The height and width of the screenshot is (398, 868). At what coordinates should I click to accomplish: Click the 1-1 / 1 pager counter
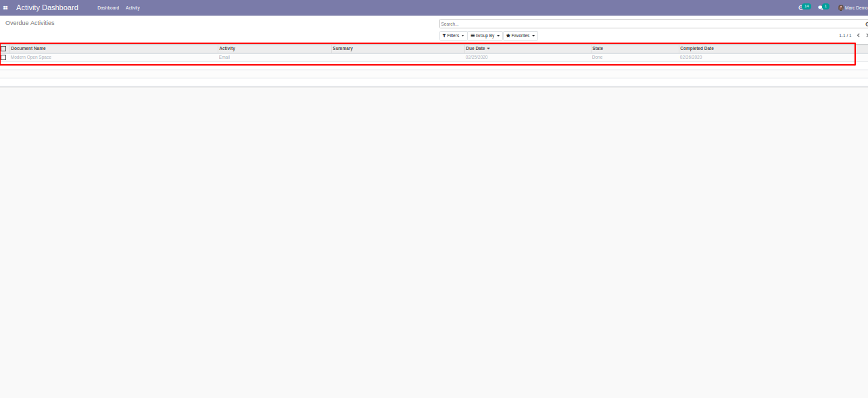click(x=845, y=35)
